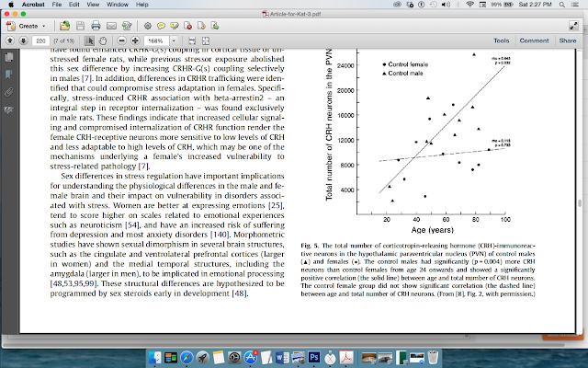Click the page number field showing 220

pyautogui.click(x=40, y=40)
